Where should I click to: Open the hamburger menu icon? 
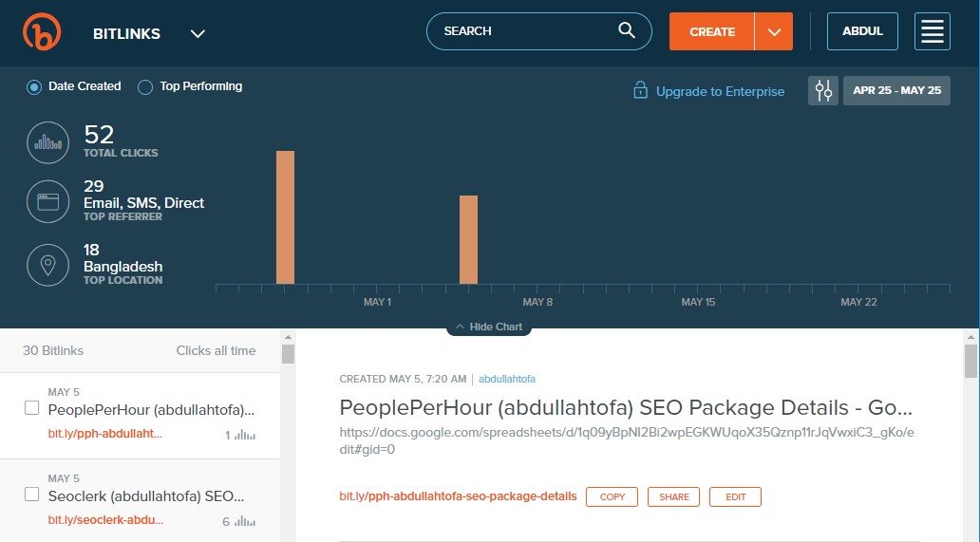pos(932,31)
